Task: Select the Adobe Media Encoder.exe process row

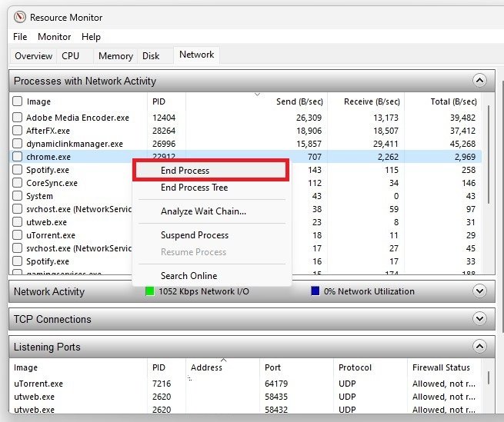Action: click(x=245, y=118)
